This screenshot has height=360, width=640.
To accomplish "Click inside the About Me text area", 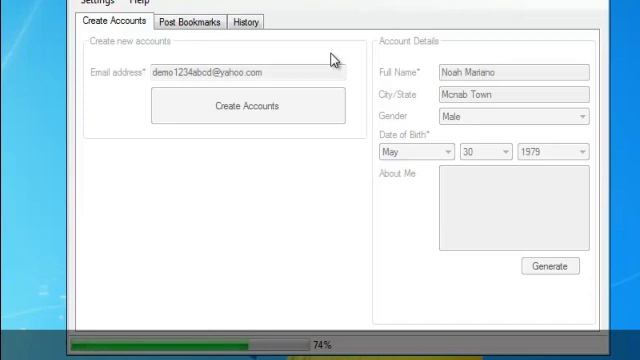I will click(514, 208).
